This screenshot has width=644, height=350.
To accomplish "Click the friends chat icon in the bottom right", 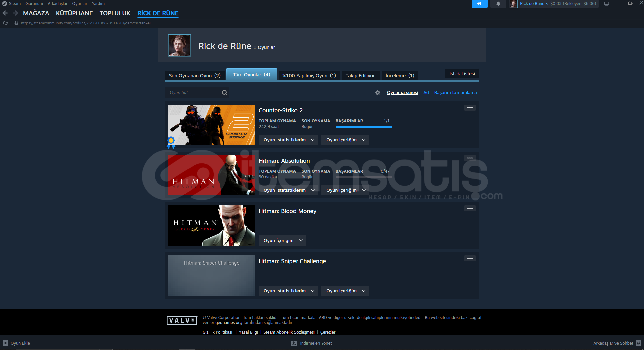I will 639,343.
